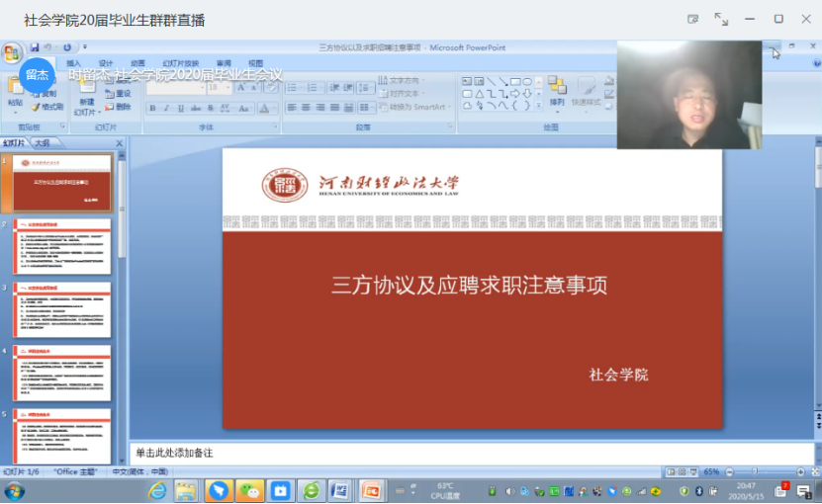Open Aa Change Case dropdown
The width and height of the screenshot is (822, 504).
point(243,109)
